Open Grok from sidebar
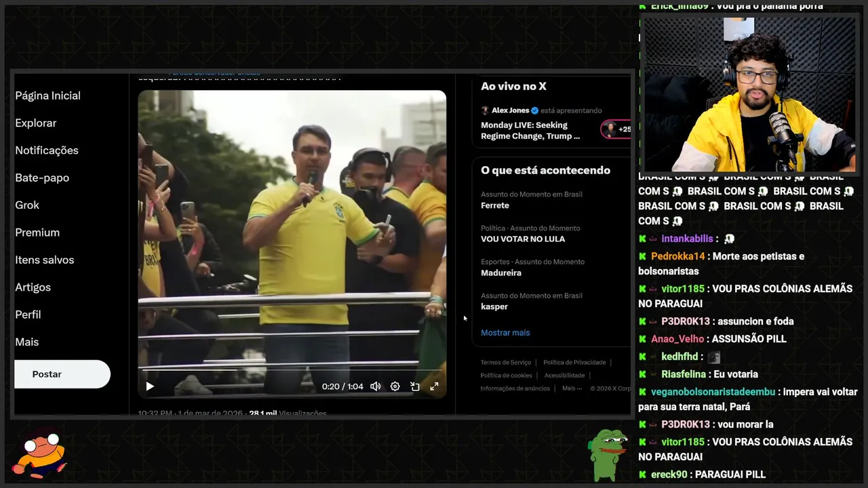The width and height of the screenshot is (868, 488). click(x=27, y=205)
